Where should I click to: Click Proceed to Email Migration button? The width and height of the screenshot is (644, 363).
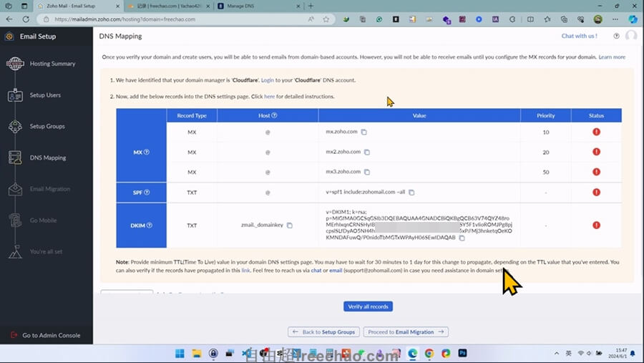[406, 331]
